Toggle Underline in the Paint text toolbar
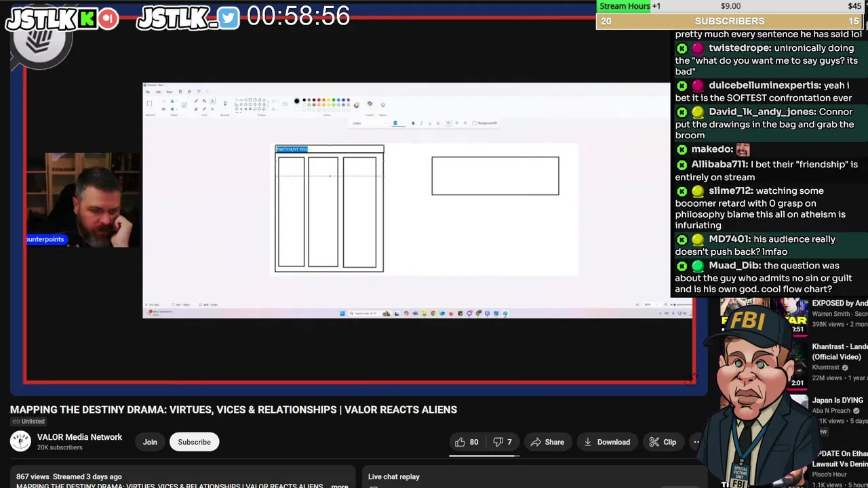The width and height of the screenshot is (868, 488). [x=430, y=123]
